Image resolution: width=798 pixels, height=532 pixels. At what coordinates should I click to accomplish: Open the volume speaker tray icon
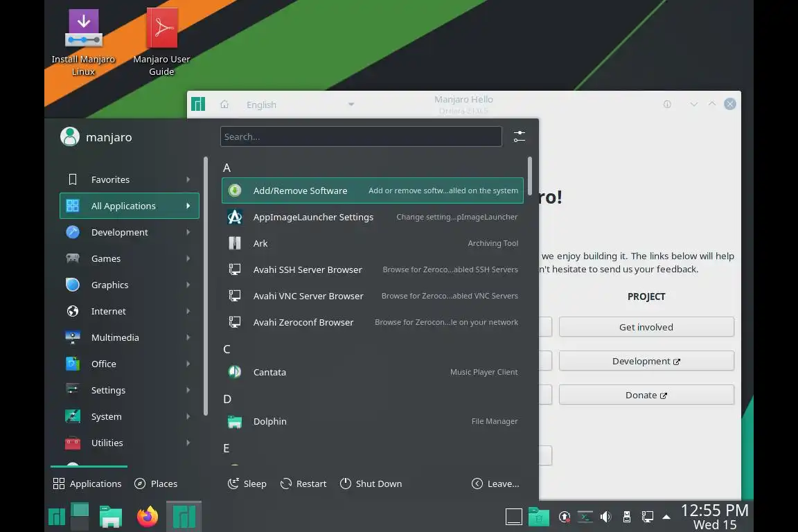605,517
